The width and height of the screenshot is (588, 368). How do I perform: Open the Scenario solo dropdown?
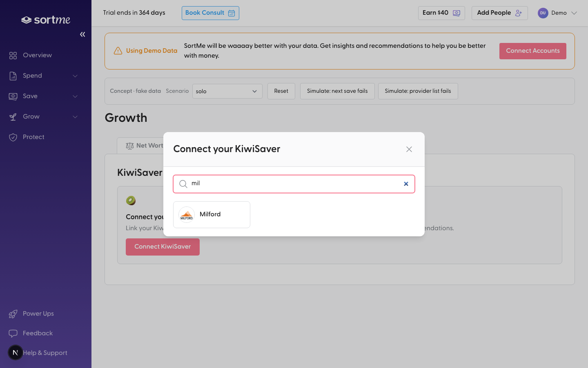(x=227, y=91)
